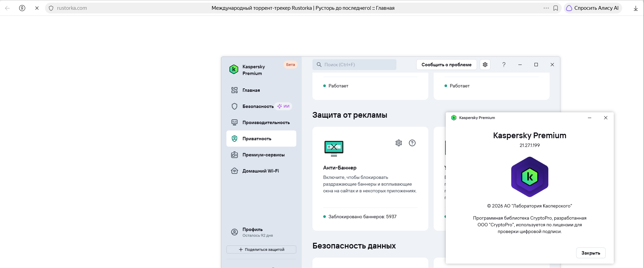
Task: Bookmark the page with the bookmark icon
Action: click(x=556, y=8)
